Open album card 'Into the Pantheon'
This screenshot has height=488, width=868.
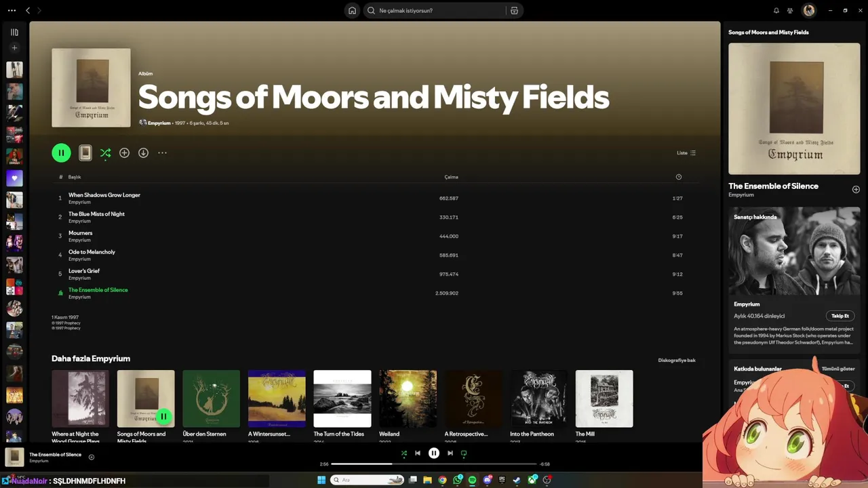(x=538, y=405)
